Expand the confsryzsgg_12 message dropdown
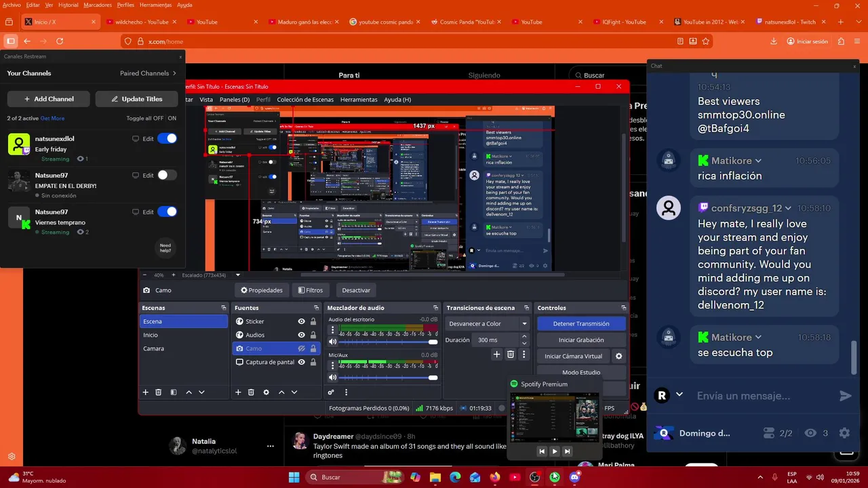 (x=788, y=208)
